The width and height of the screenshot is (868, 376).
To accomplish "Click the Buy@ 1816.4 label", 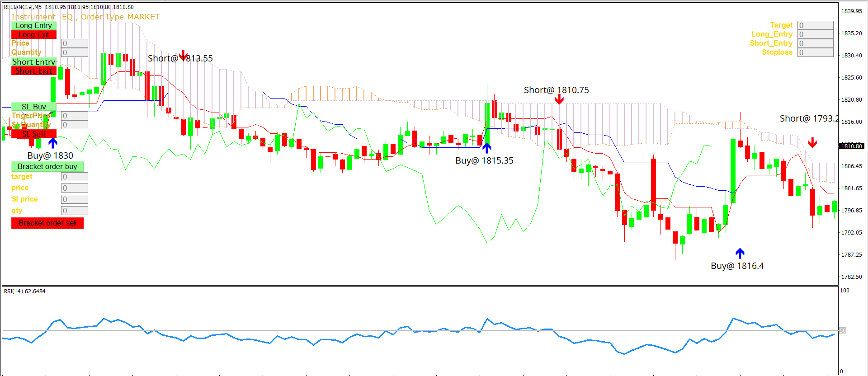I will tap(737, 266).
